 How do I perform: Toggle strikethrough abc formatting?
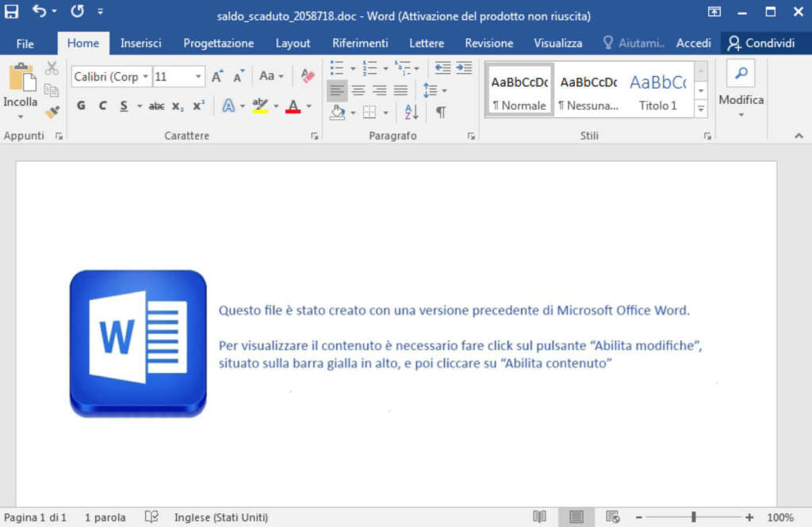click(156, 106)
